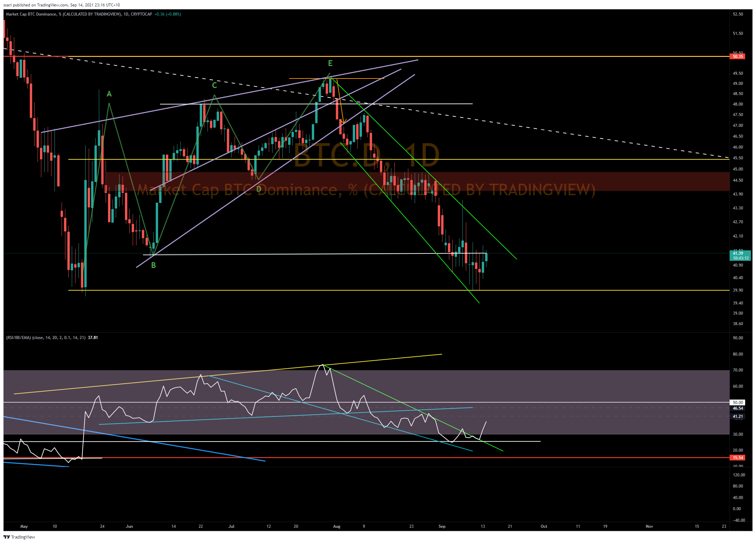This screenshot has width=756, height=543.
Task: Click the '120.00' lower pane axis value
Action: [739, 475]
